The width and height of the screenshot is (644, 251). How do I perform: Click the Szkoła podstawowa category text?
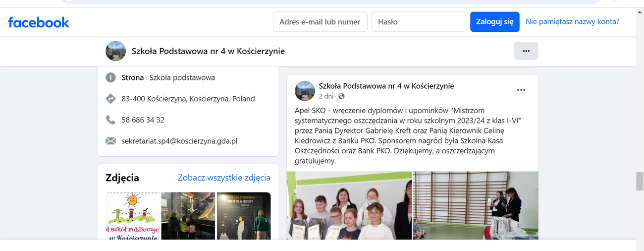pos(182,78)
